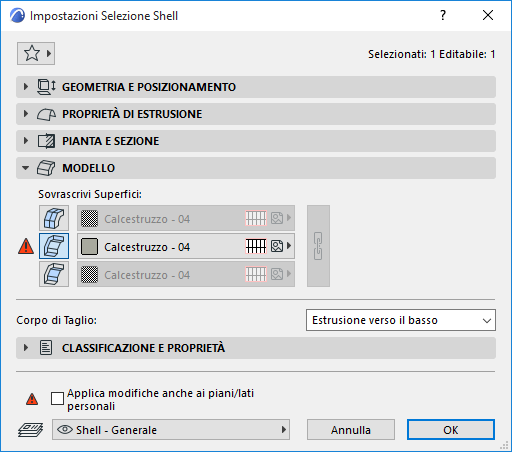
Task: Toggle the chain link surfaces button
Action: click(318, 246)
